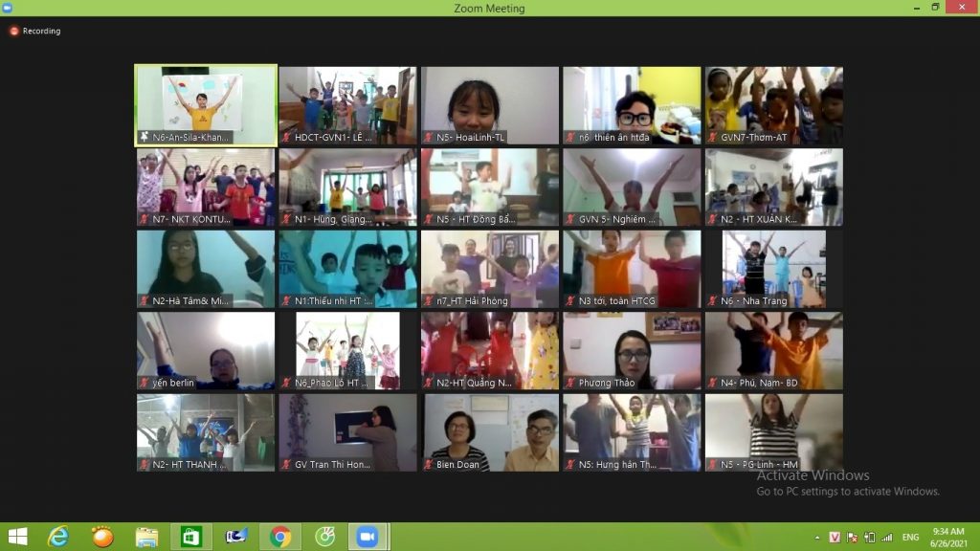Show hidden system tray icons arrow
The height and width of the screenshot is (551, 980).
(817, 538)
